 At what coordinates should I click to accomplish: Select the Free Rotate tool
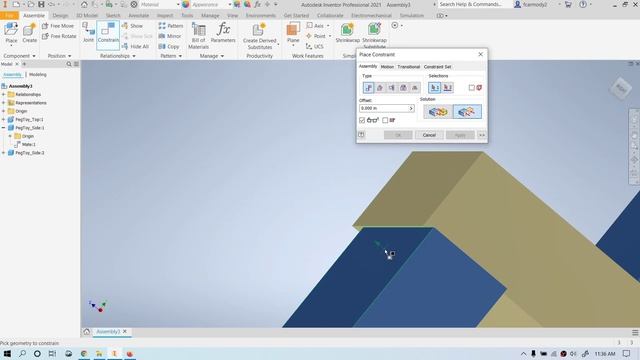(59, 36)
